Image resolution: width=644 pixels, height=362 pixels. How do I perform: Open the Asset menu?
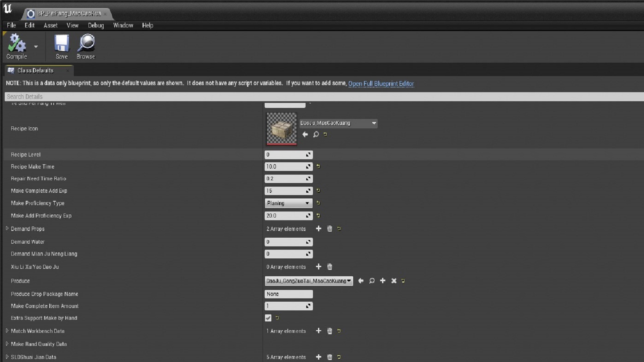coord(50,25)
